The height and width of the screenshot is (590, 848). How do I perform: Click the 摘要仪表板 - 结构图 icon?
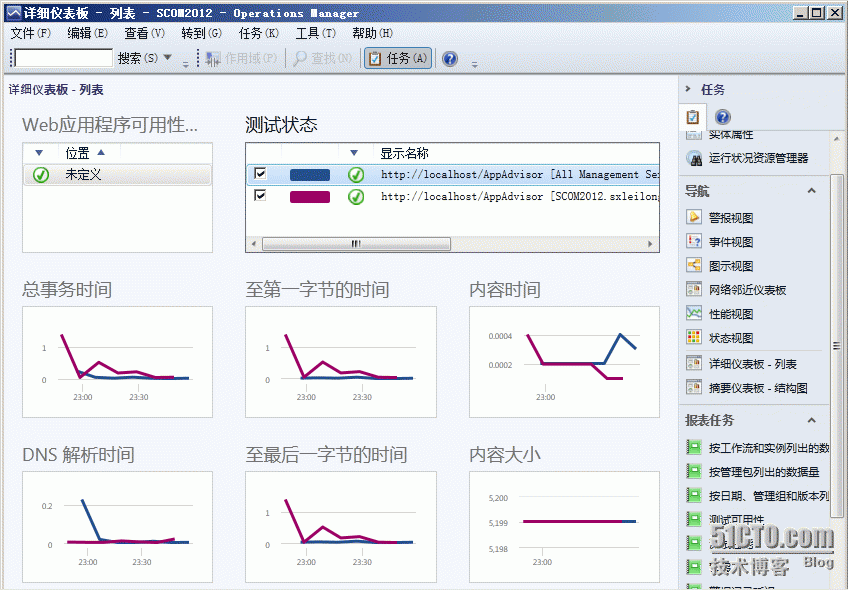tap(693, 387)
